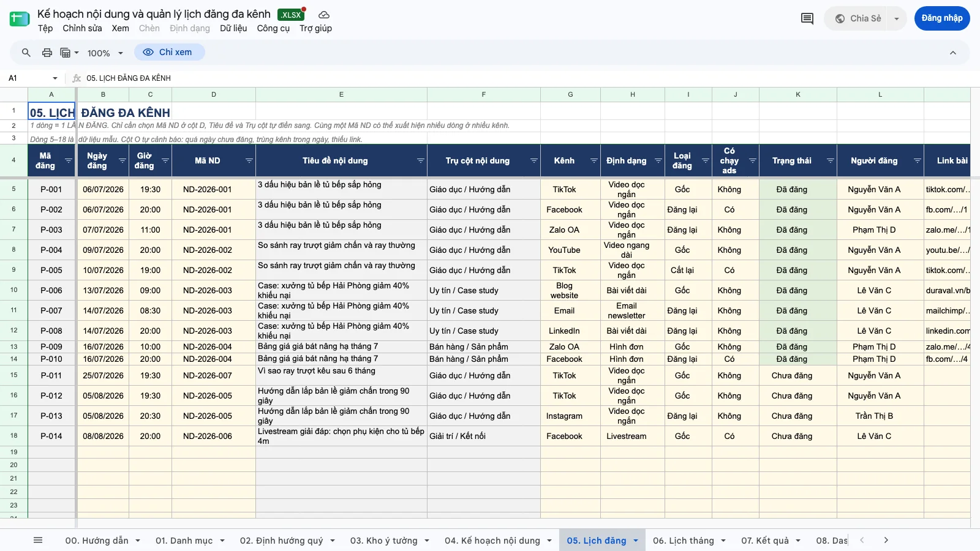This screenshot has height=551, width=980.
Task: Open the all sheets list icon
Action: (x=38, y=540)
